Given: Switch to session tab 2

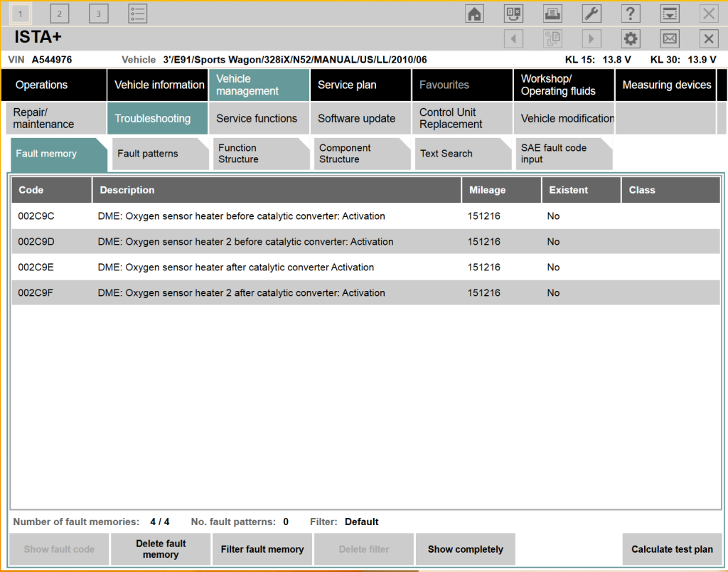Looking at the screenshot, I should [x=60, y=14].
